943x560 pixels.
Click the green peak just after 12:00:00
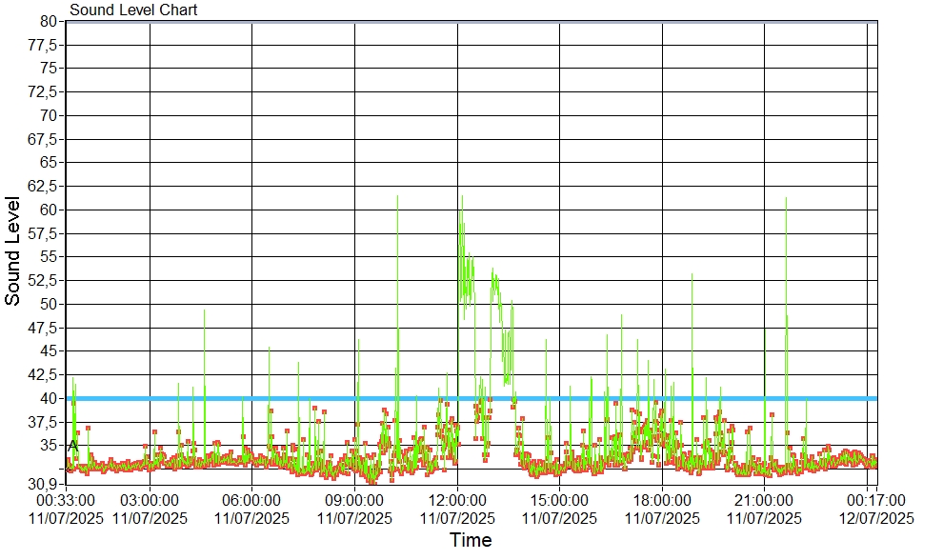click(x=462, y=198)
